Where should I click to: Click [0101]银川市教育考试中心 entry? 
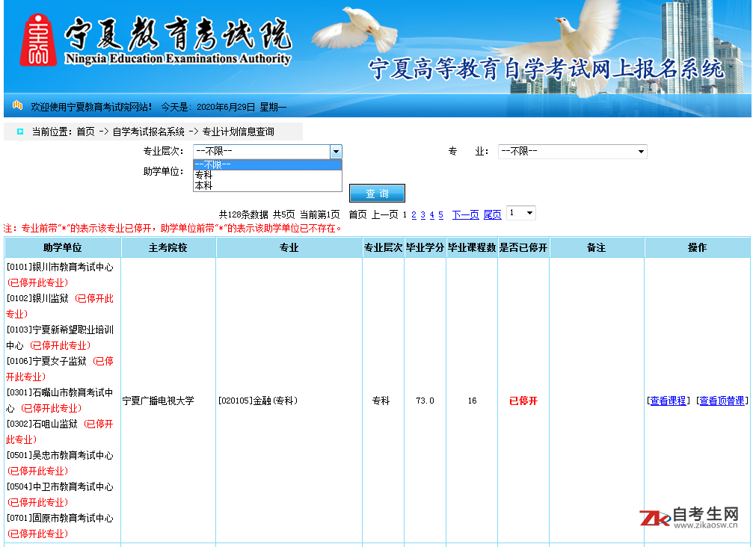60,268
